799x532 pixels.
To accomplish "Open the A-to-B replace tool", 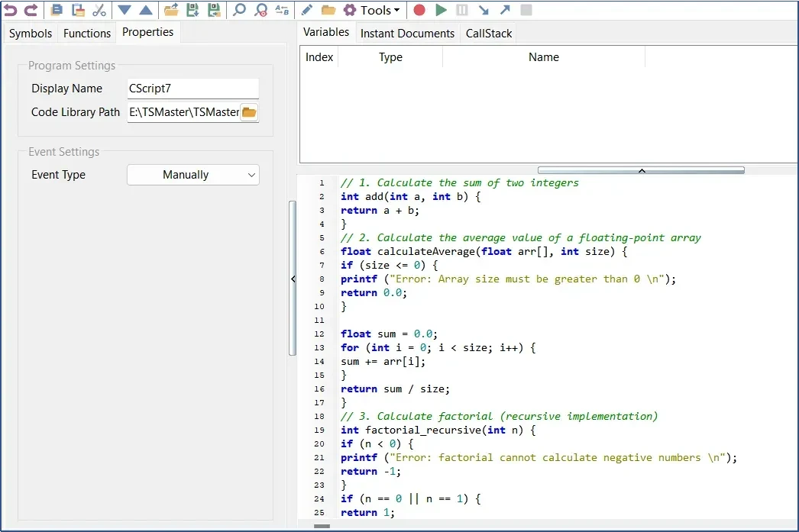I will click(x=283, y=10).
